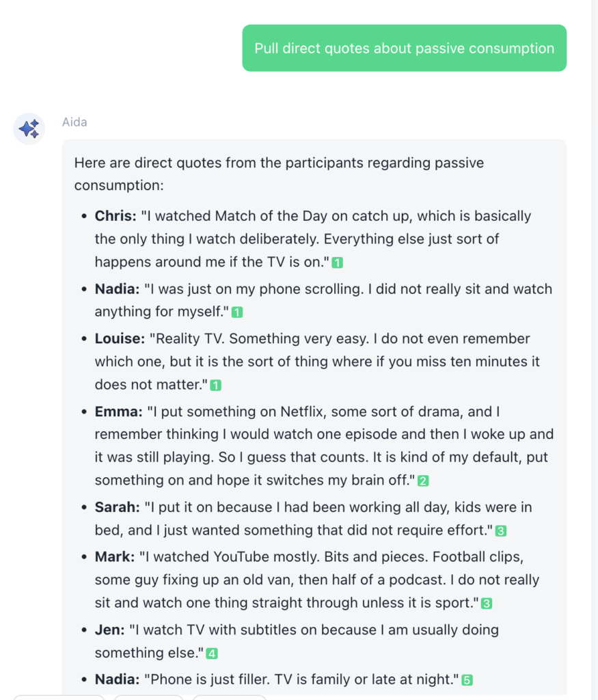This screenshot has width=598, height=700.
Task: Open citation 1 after Louise's Reality TV quote
Action: point(216,386)
